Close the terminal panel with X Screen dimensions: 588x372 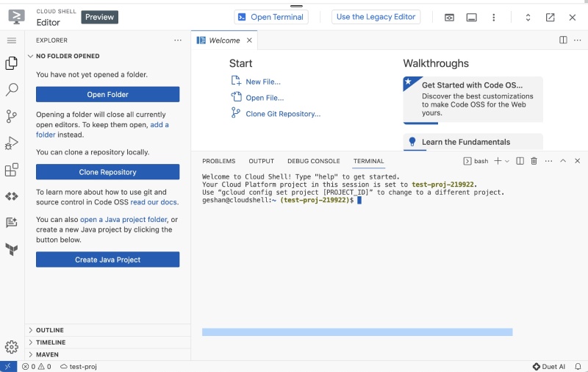tap(578, 161)
